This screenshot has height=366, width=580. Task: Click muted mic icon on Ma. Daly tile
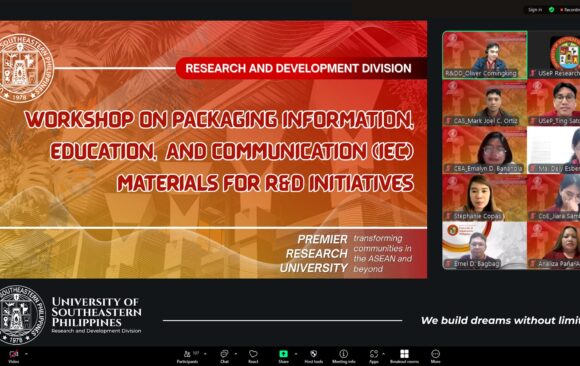point(533,169)
